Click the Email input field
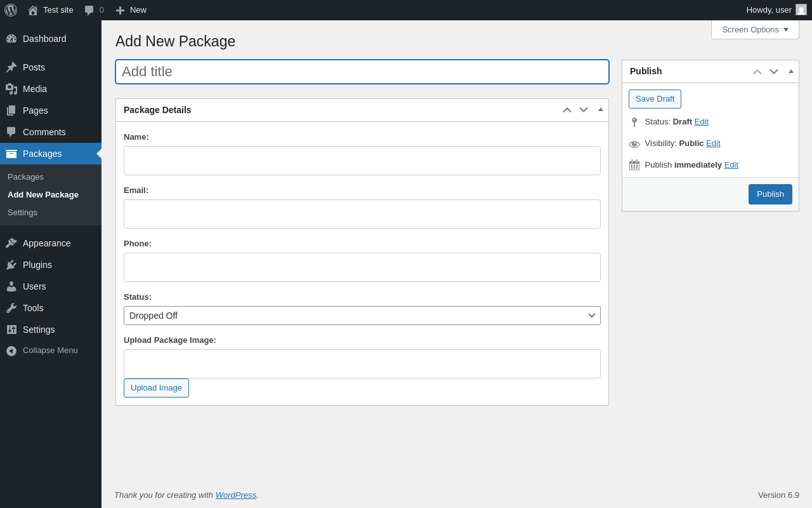Viewport: 812px width, 508px height. [x=362, y=214]
